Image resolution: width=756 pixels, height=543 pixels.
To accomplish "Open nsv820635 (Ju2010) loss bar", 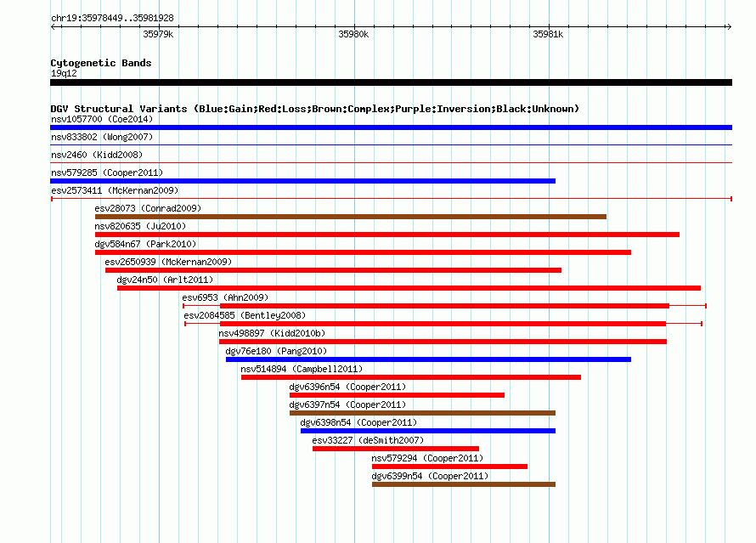I will coord(387,235).
